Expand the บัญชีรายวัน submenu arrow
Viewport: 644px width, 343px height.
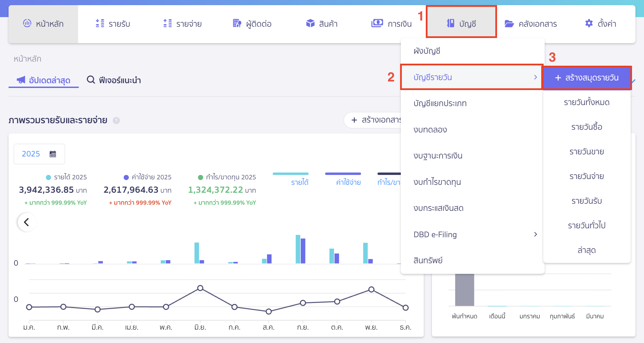coord(535,77)
